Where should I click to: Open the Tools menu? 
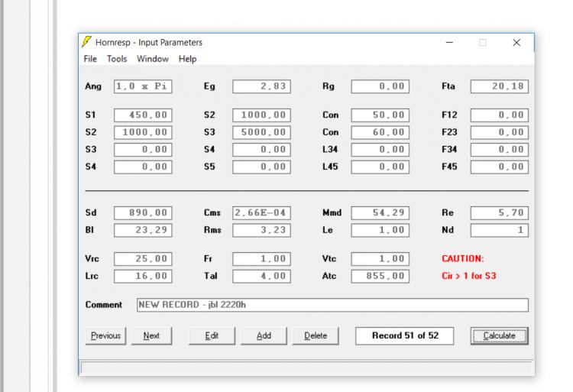pos(117,59)
